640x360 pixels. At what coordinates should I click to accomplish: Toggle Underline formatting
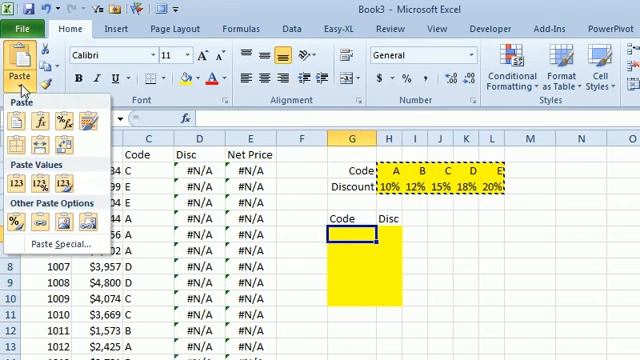pyautogui.click(x=116, y=78)
